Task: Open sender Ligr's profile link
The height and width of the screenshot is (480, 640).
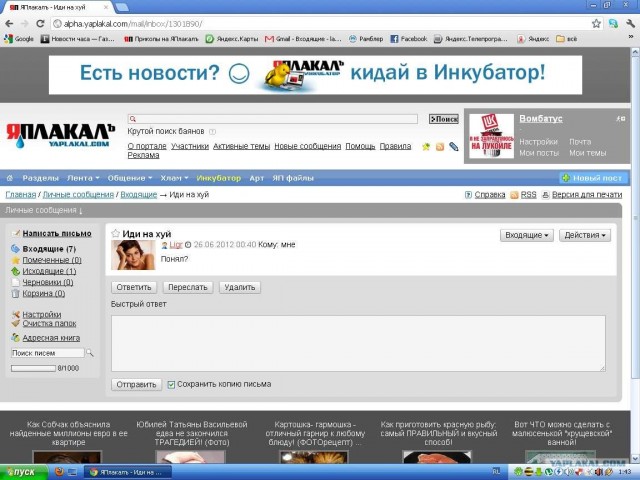Action: [176, 245]
